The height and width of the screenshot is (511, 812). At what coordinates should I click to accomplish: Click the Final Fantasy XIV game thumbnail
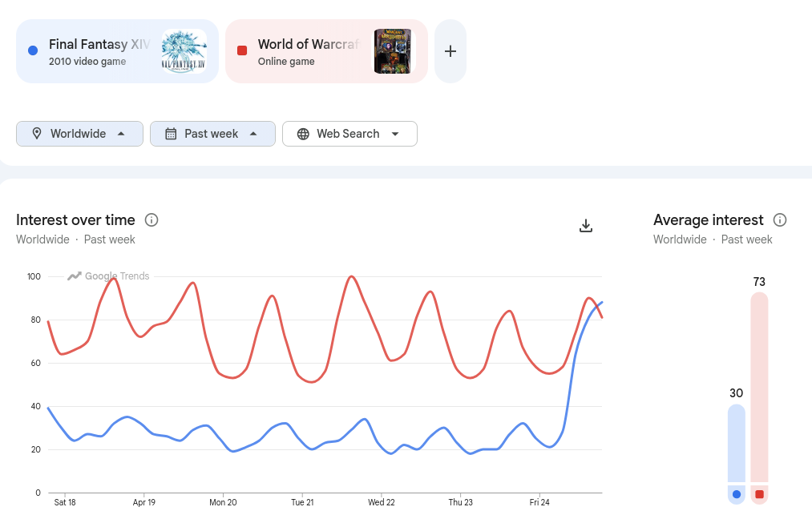tap(184, 51)
